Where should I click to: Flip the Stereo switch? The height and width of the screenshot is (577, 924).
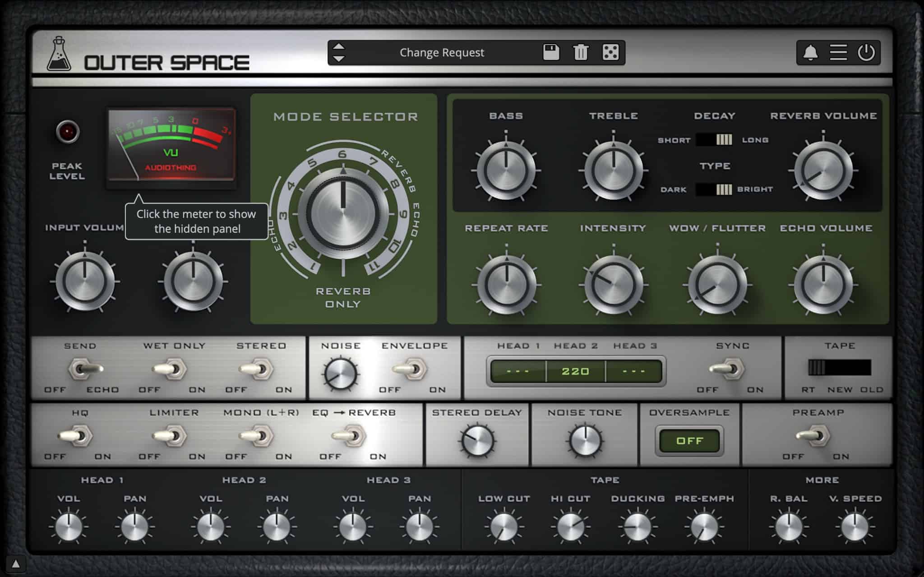click(x=256, y=369)
